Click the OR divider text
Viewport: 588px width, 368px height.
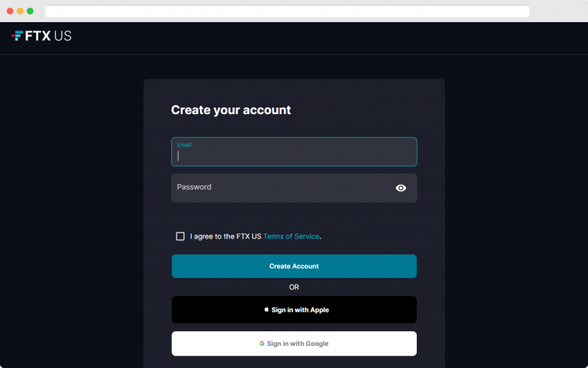coord(294,287)
